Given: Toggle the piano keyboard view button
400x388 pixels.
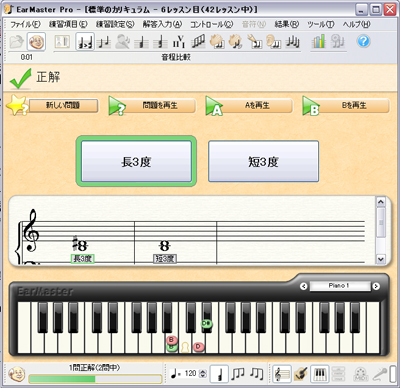Looking at the screenshot, I should pyautogui.click(x=320, y=374).
